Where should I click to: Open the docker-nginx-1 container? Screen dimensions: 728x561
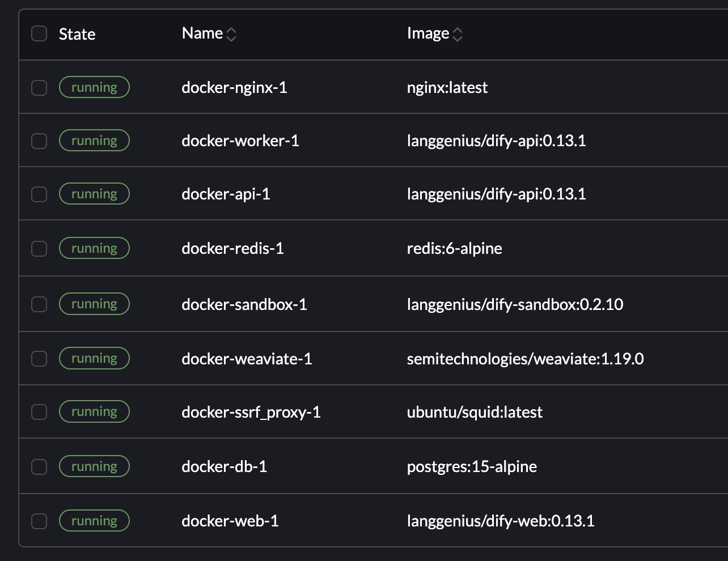coord(234,88)
